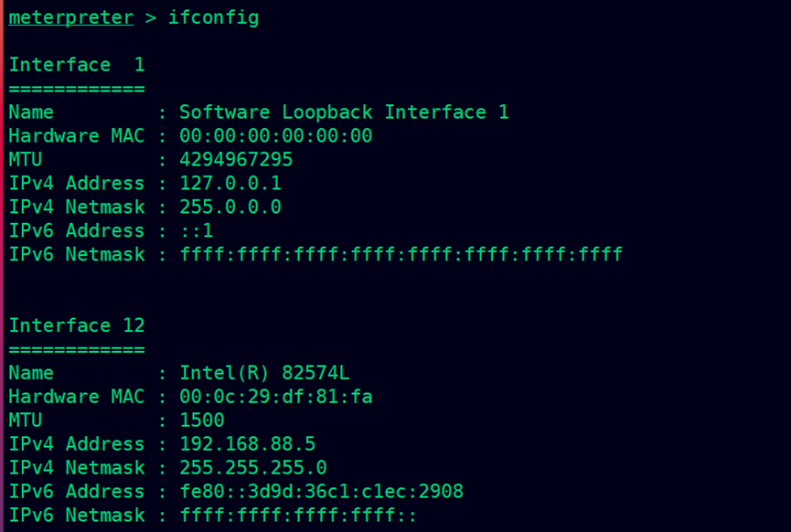Click the netmask 255.255.255.0 value
Screen dimensions: 791x532
(253, 467)
